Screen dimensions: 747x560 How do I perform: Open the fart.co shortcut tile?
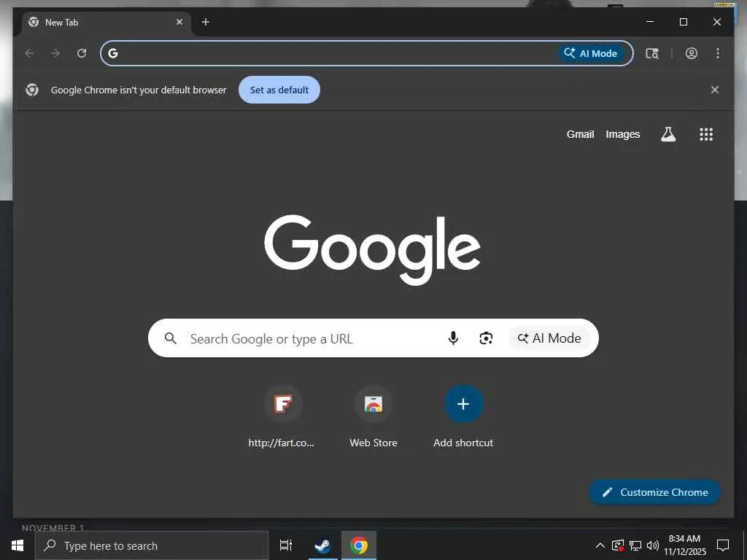click(283, 417)
